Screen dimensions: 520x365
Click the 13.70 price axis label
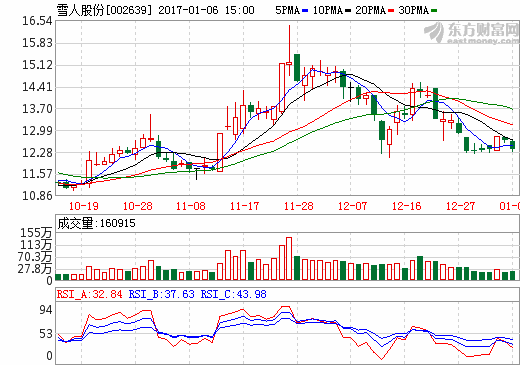point(37,109)
